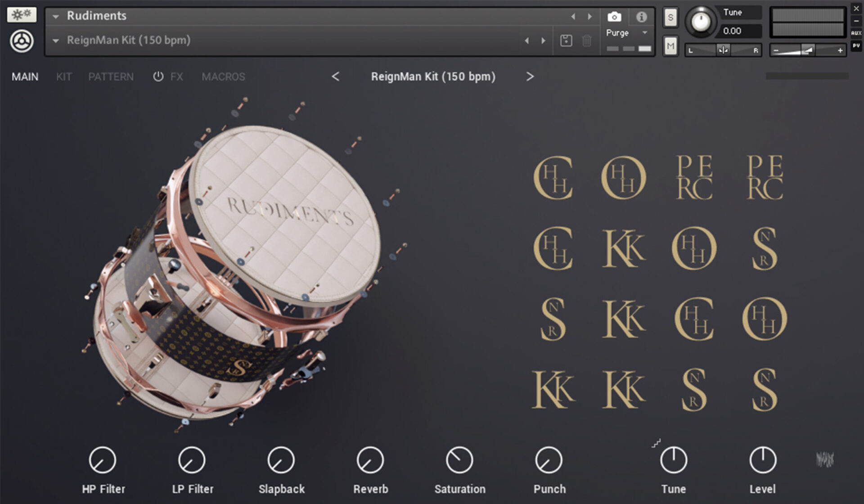Collapse the Rudiments instrument header
Screen dimensions: 864x504
tap(55, 16)
